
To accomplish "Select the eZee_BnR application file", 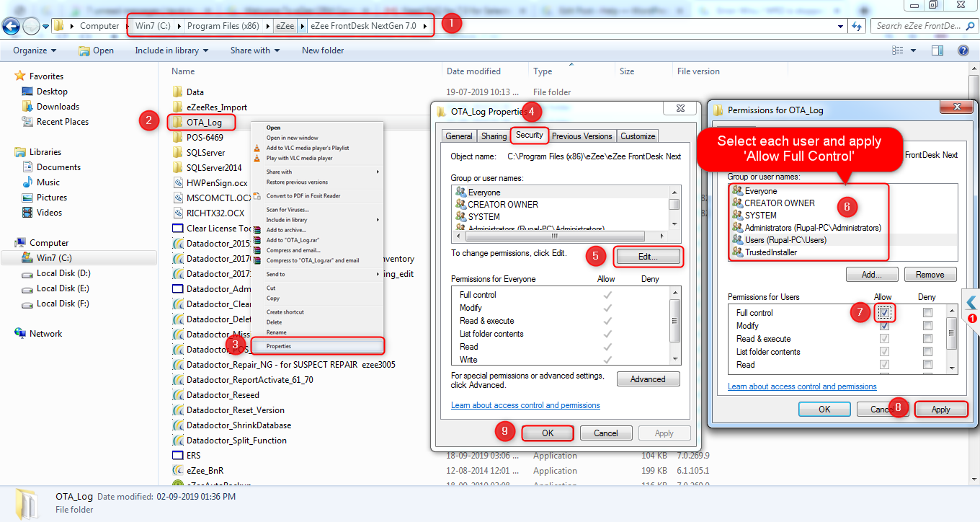I will coord(205,471).
